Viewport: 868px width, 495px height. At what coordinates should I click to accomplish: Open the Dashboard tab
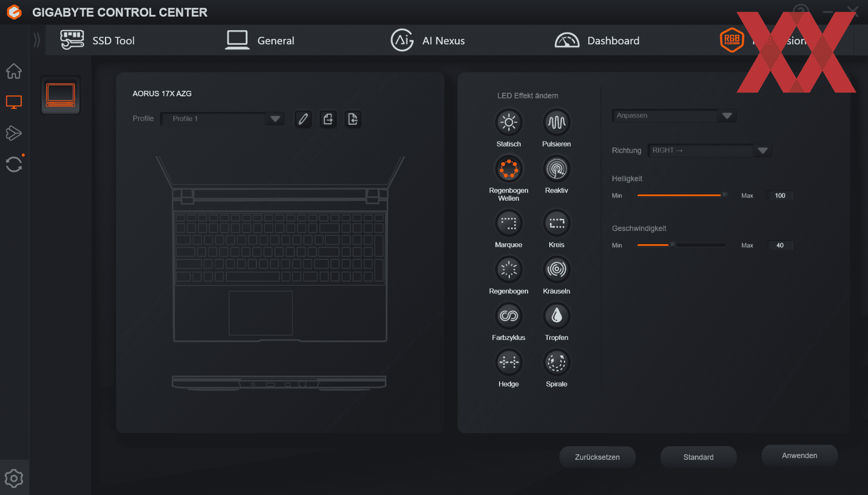(x=597, y=40)
